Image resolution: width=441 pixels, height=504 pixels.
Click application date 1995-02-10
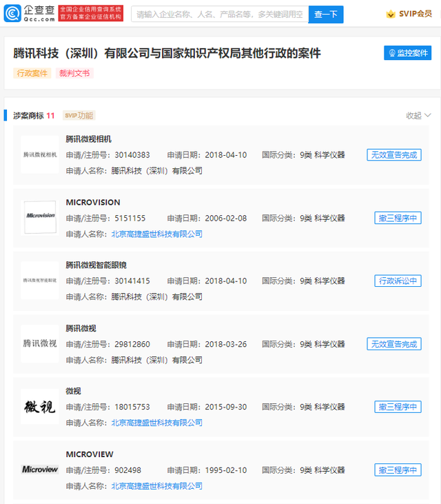[x=226, y=470]
